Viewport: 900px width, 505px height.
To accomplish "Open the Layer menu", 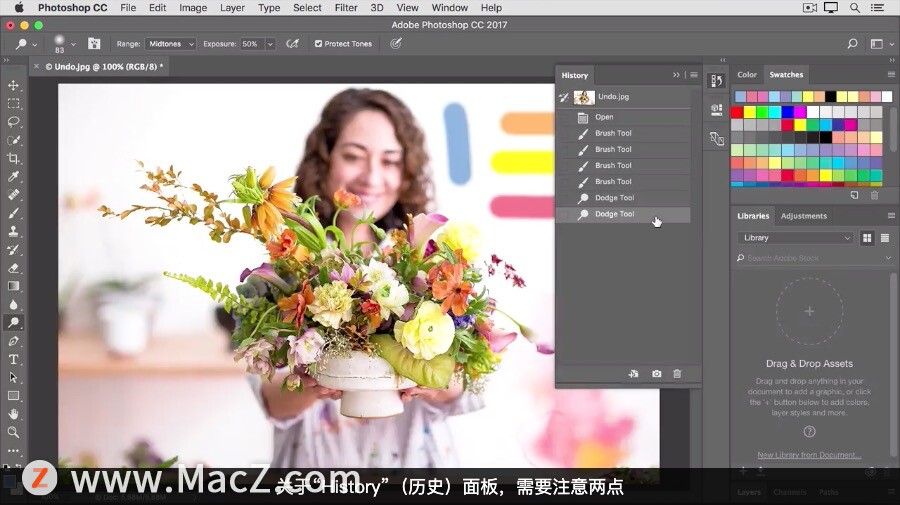I will tap(232, 7).
